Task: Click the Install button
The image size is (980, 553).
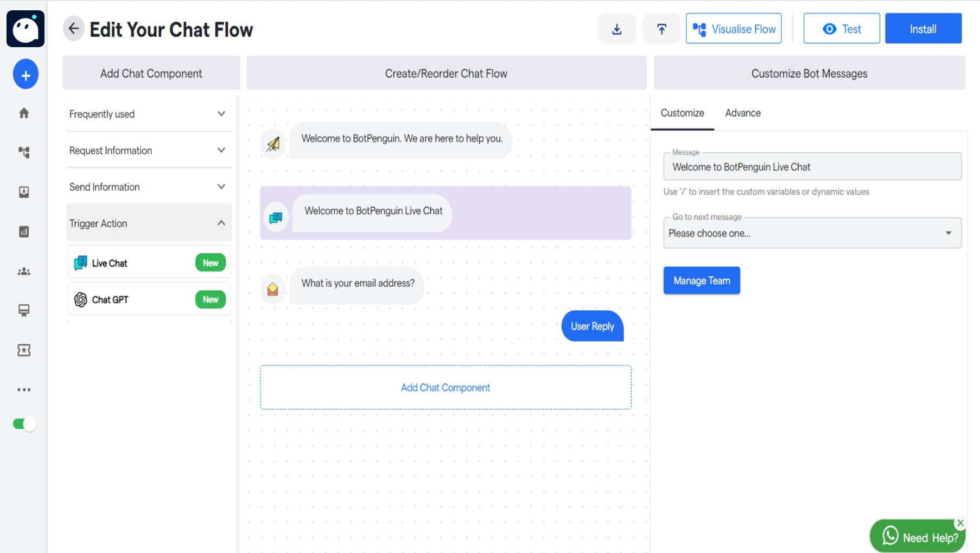Action: [x=923, y=29]
